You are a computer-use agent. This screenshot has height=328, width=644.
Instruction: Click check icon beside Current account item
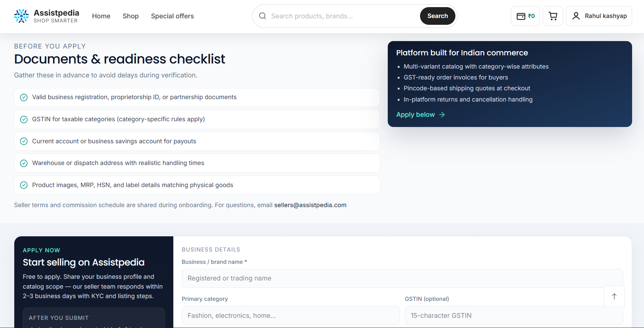pos(24,141)
